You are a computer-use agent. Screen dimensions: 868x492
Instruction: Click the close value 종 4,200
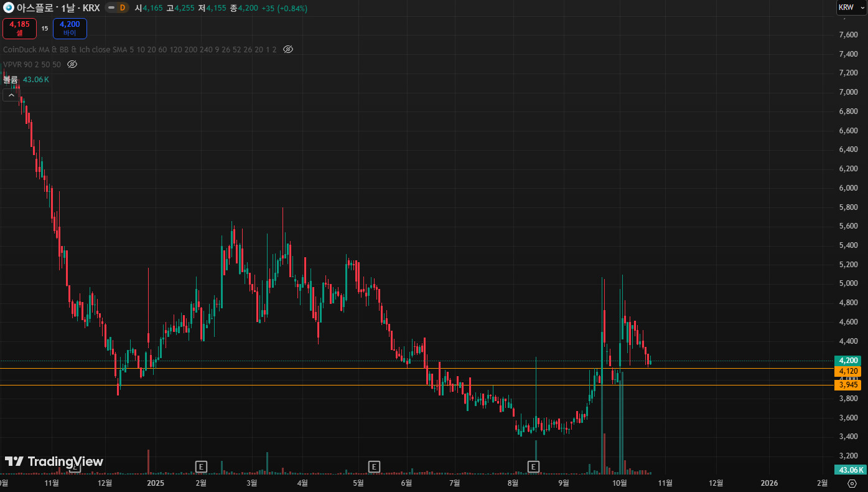click(244, 8)
